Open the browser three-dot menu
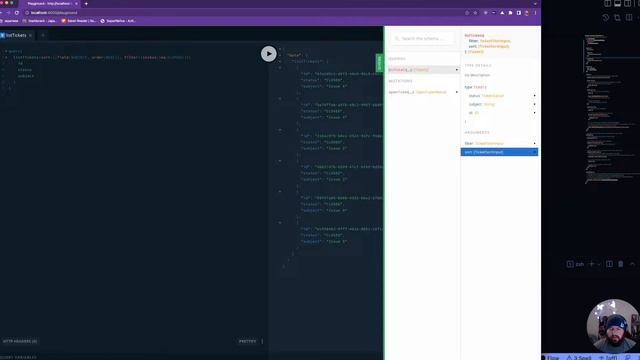Image resolution: width=640 pixels, height=360 pixels. point(535,13)
